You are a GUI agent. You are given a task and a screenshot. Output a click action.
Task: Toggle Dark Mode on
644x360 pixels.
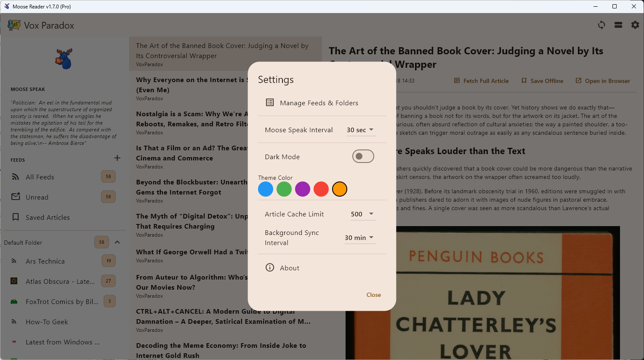pyautogui.click(x=363, y=156)
